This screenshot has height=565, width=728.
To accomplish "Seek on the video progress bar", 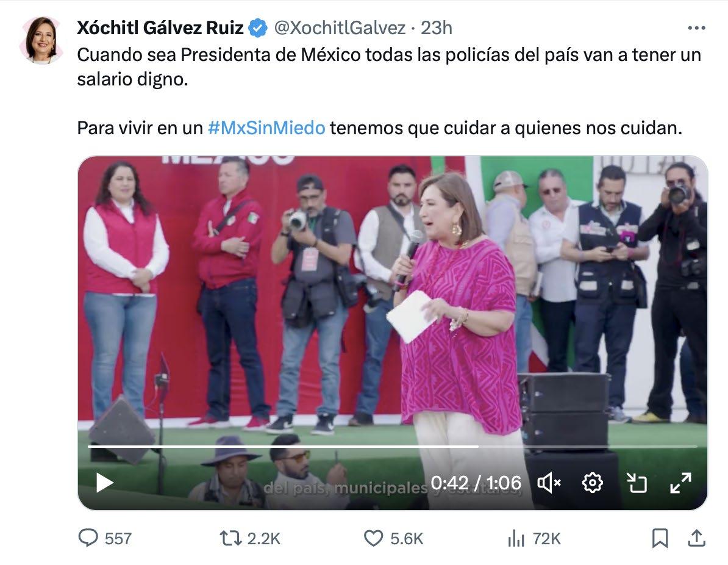I will 392,446.
